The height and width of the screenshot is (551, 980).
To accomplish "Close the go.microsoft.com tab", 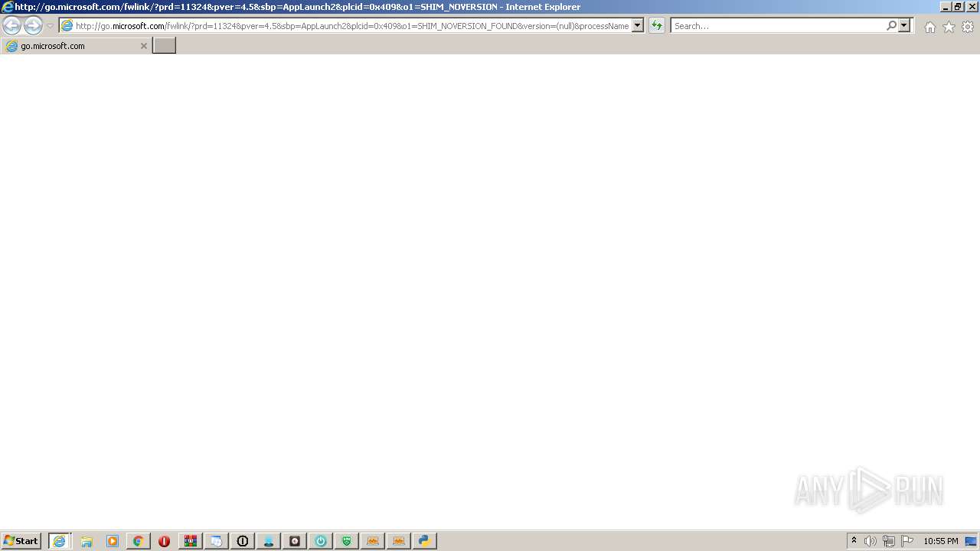I will (x=143, y=46).
